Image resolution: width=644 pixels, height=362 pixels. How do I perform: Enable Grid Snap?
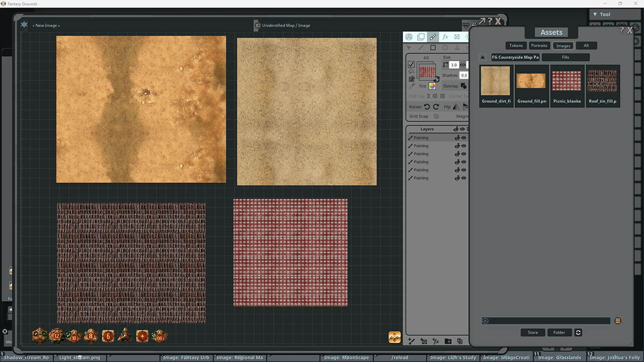point(436,116)
